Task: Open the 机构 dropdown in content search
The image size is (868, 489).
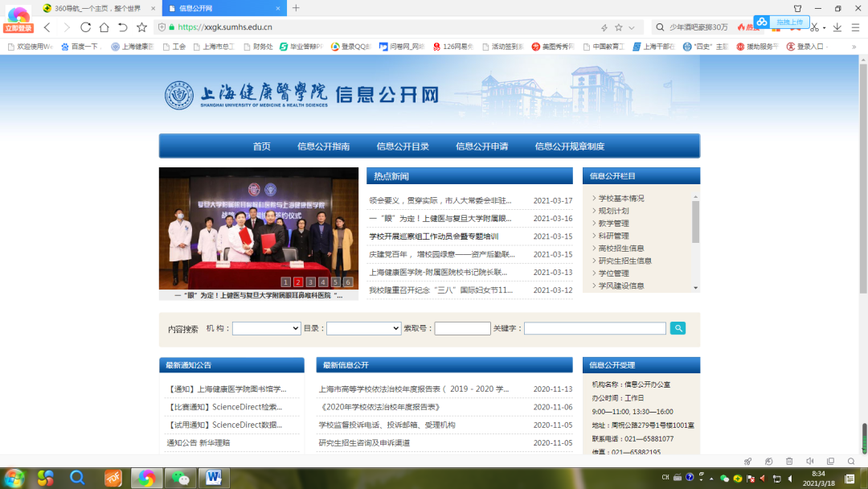Action: tap(266, 328)
